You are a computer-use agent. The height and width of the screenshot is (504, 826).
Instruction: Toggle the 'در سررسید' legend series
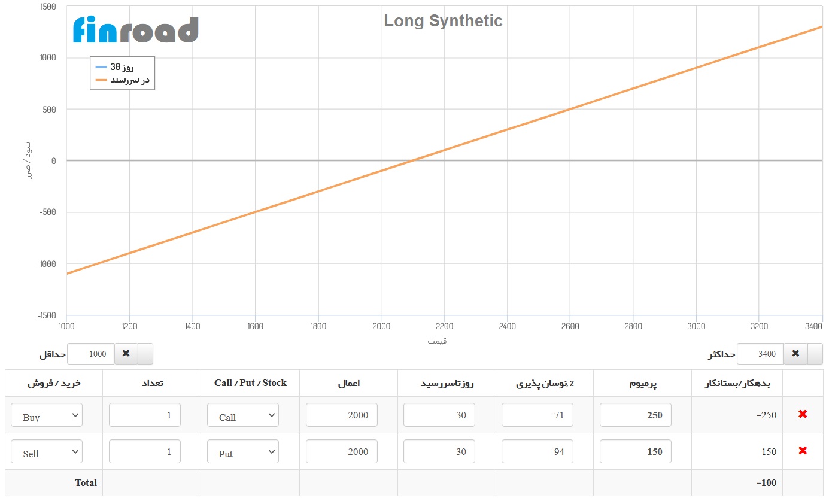tap(123, 80)
